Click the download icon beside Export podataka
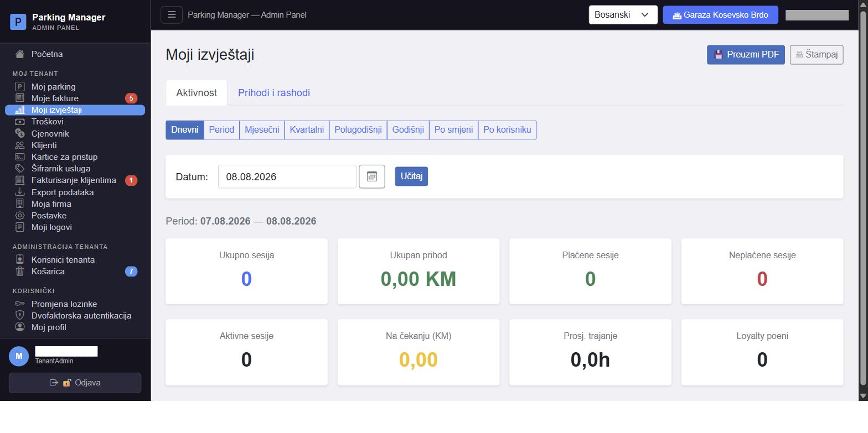Screen dimensions: 868x433 pyautogui.click(x=20, y=192)
